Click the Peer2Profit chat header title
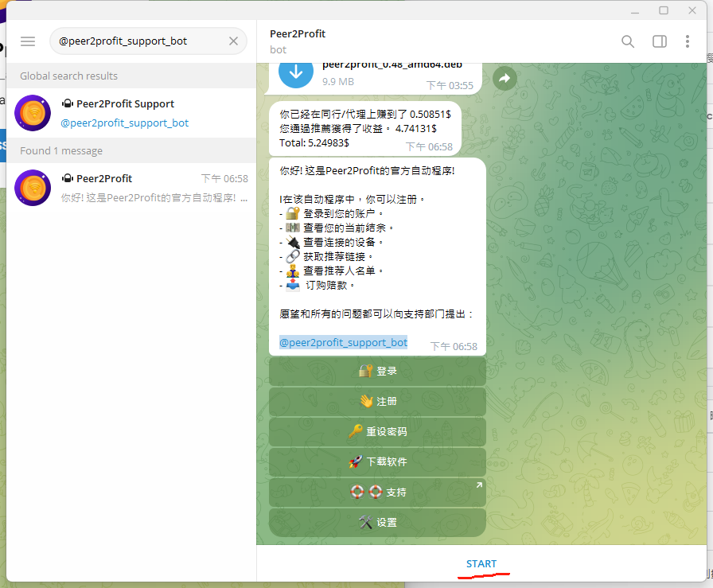 click(x=298, y=33)
